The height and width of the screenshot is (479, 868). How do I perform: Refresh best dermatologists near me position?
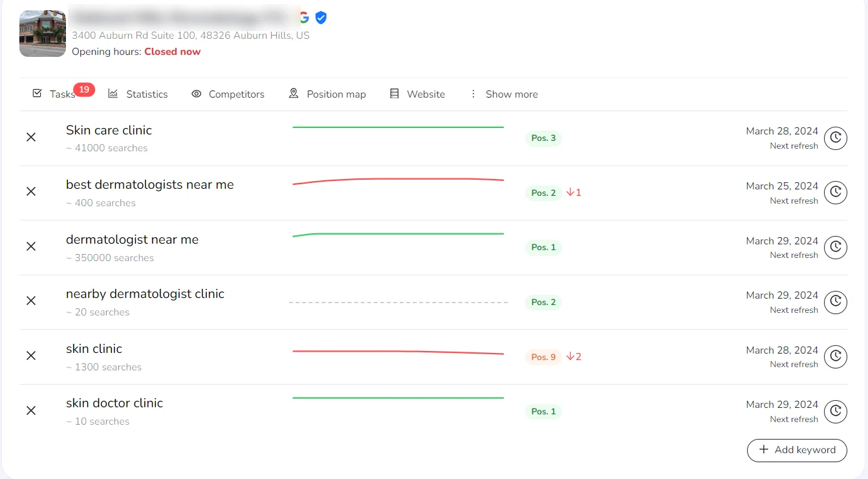[x=836, y=192]
